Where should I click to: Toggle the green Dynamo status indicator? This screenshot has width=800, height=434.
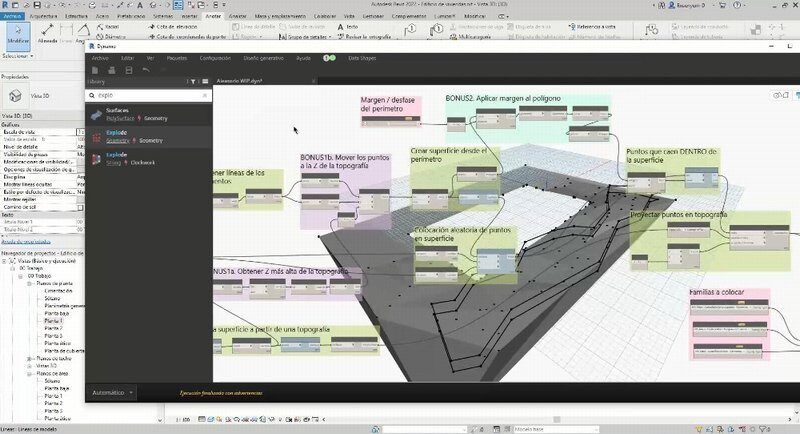pos(325,59)
